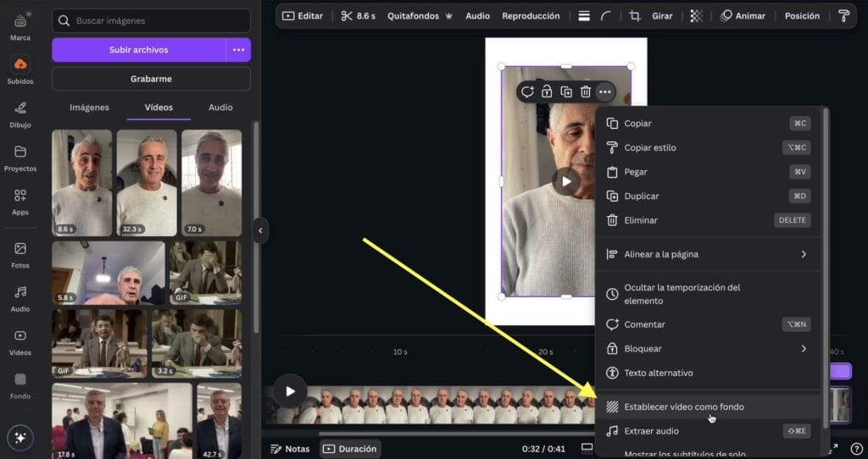
Task: Toggle the Duración timeline button
Action: (x=350, y=449)
